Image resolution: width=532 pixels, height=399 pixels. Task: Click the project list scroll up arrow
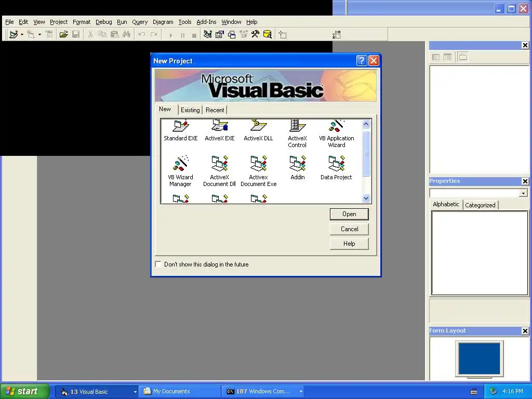(x=366, y=124)
